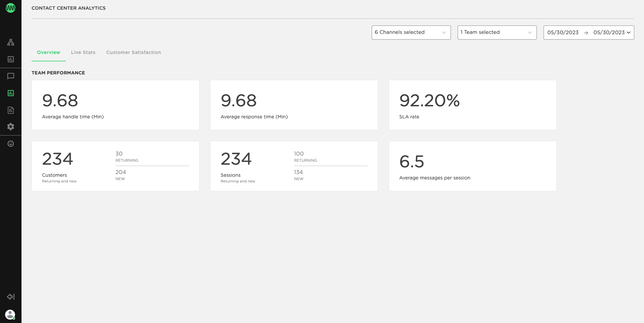Viewport: 644px width, 323px height.
Task: Click the SLA rate label
Action: (409, 117)
